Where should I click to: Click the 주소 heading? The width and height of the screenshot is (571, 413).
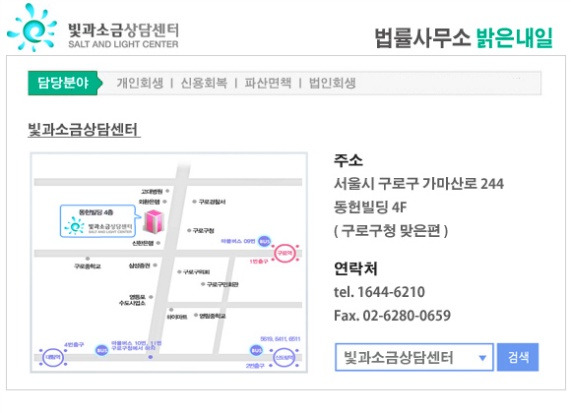(348, 160)
